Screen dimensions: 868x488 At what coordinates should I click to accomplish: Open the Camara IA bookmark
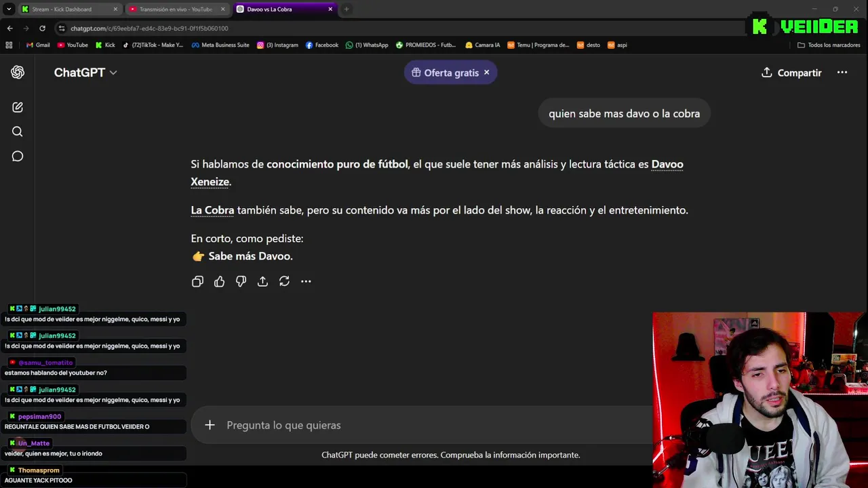(x=482, y=45)
